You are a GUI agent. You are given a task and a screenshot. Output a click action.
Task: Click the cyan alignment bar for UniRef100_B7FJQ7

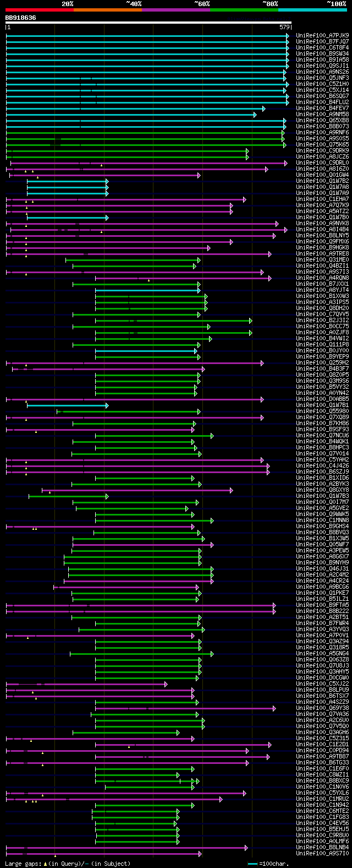pyautogui.click(x=147, y=41)
